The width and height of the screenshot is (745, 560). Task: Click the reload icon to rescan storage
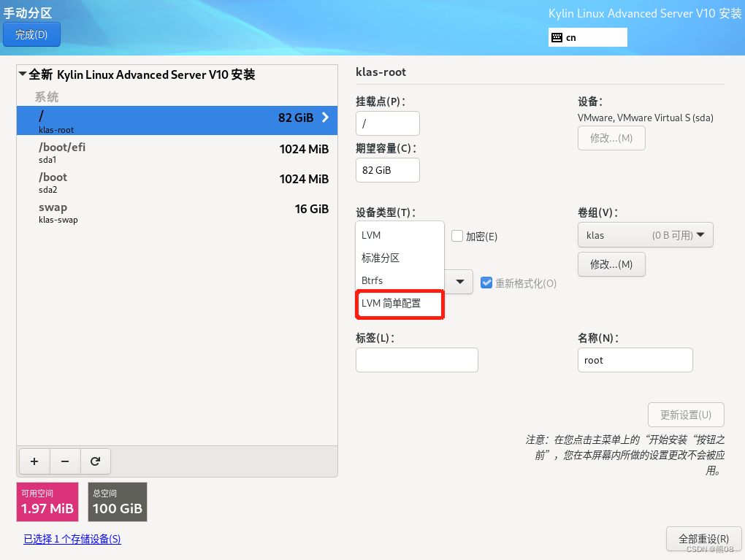point(95,461)
